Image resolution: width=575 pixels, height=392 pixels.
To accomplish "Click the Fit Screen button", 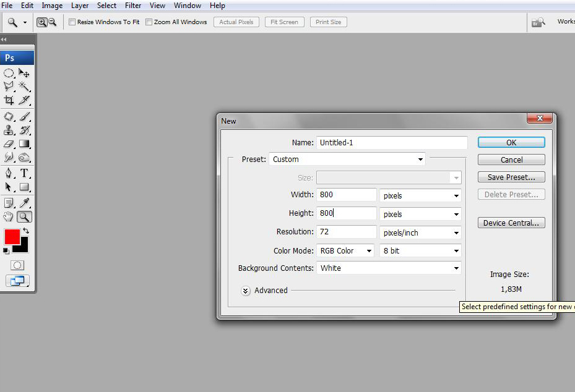I will coord(284,22).
